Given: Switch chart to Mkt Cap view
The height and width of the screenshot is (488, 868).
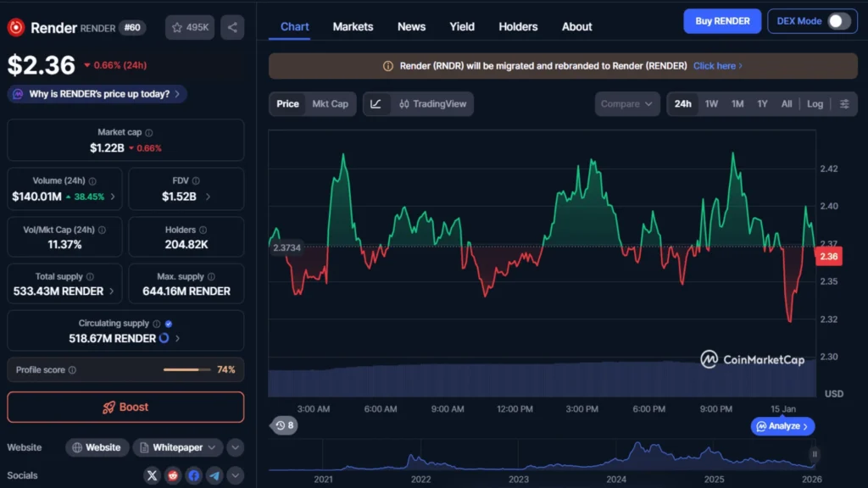Looking at the screenshot, I should point(330,103).
